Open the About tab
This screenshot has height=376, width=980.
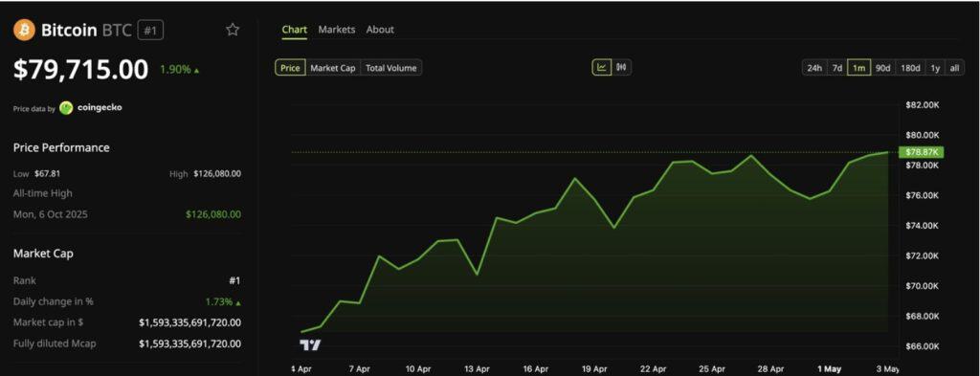(380, 30)
